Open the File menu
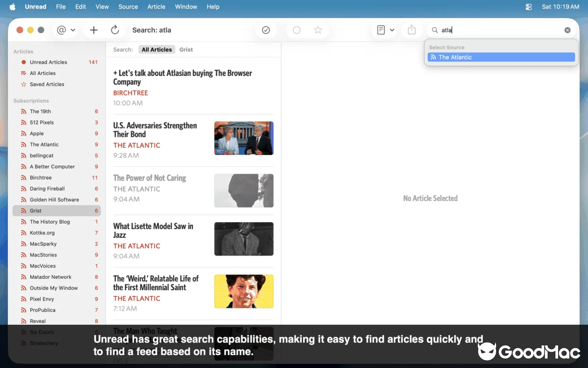 (61, 6)
